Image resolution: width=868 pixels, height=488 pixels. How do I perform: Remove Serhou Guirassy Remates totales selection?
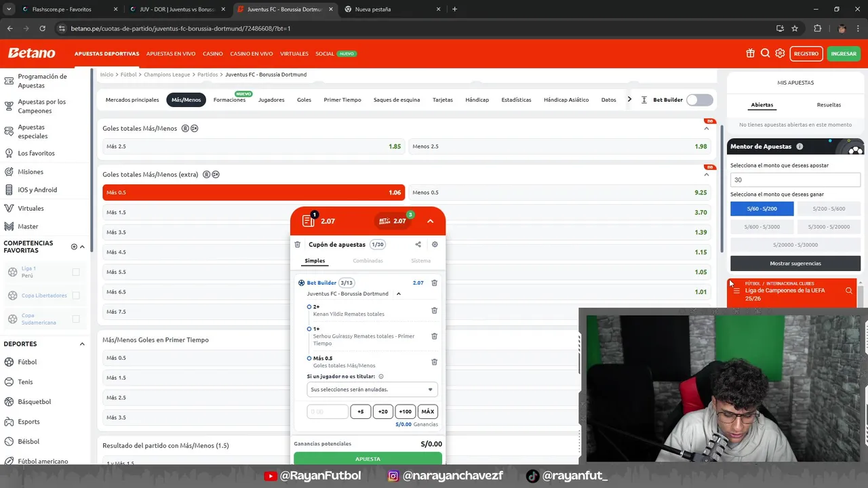tap(434, 336)
